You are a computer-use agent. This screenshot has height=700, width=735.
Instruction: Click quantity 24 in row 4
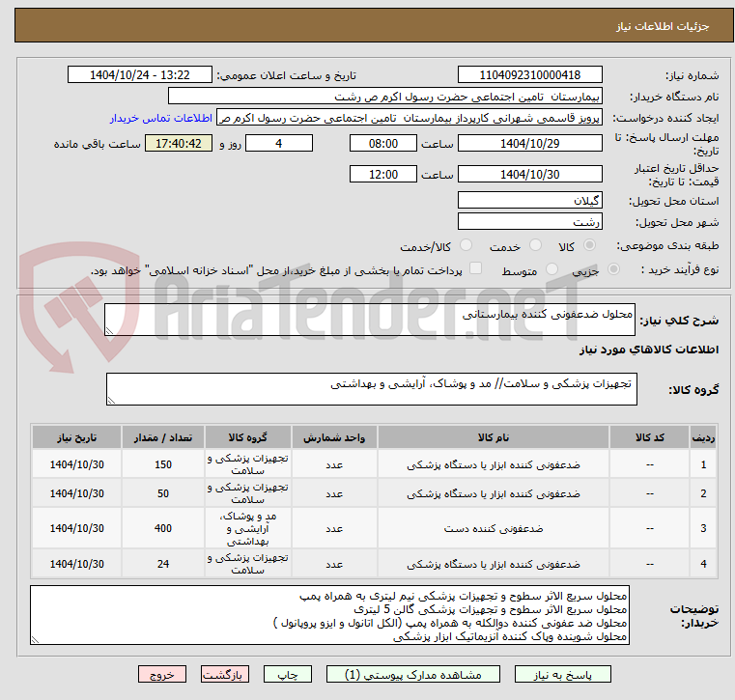(x=162, y=564)
